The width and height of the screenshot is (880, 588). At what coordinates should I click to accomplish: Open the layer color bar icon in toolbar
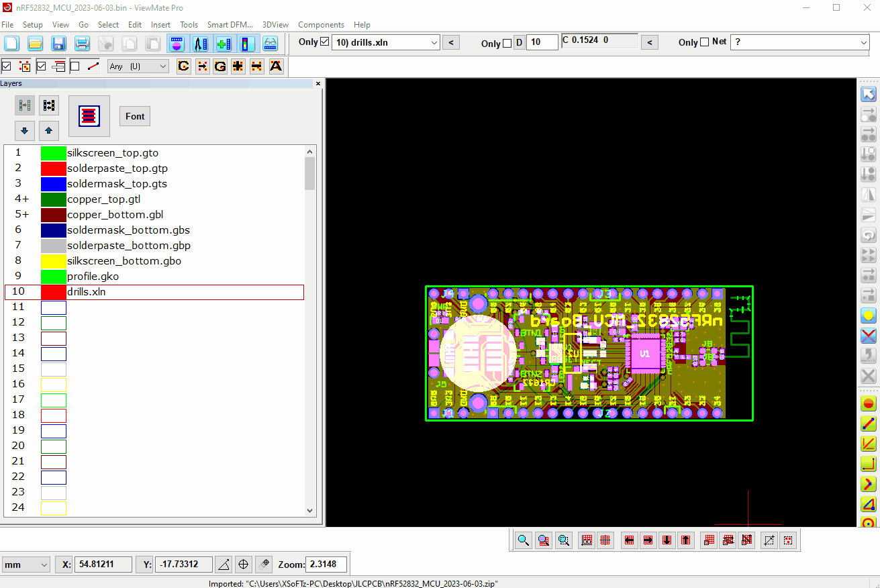pyautogui.click(x=246, y=42)
